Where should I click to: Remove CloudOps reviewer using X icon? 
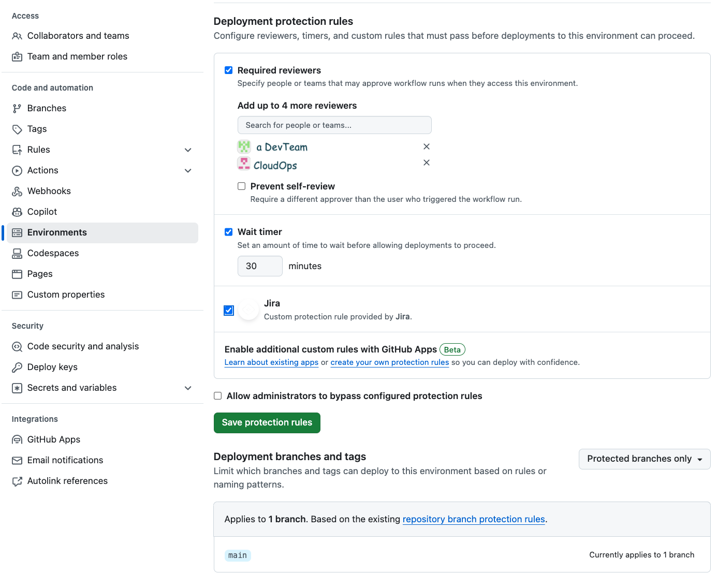(x=427, y=163)
